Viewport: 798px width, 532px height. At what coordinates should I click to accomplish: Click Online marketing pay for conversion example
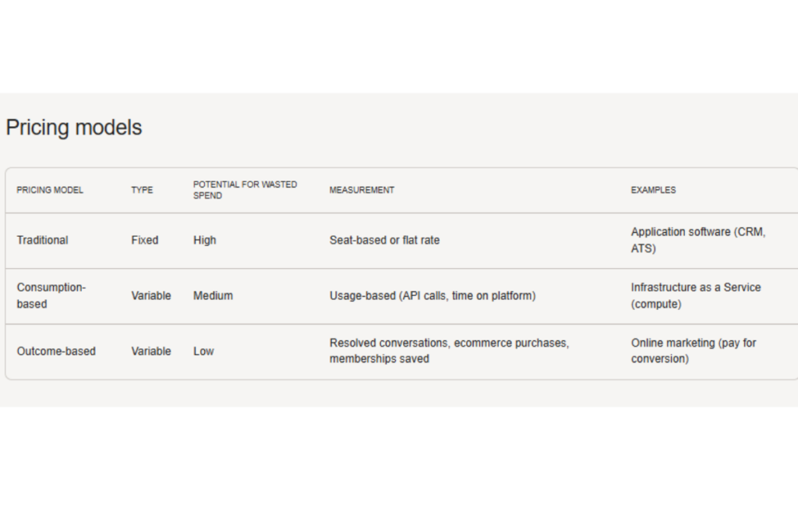694,351
